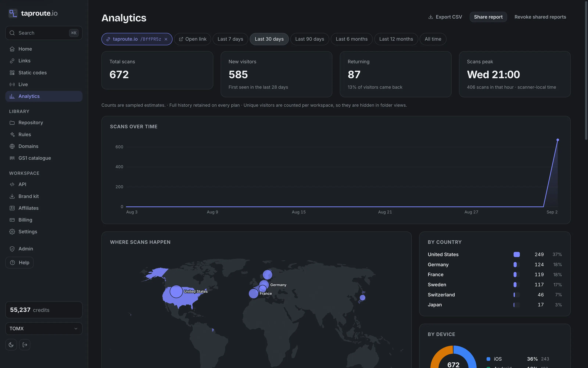Click Switzerland in the country list
The width and height of the screenshot is (588, 368).
click(x=495, y=295)
